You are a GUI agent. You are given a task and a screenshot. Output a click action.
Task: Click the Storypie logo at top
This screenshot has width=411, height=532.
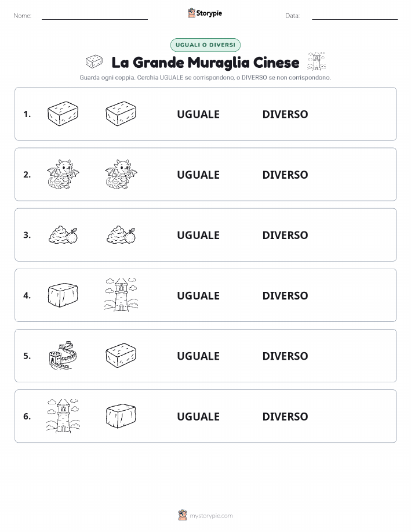point(205,13)
